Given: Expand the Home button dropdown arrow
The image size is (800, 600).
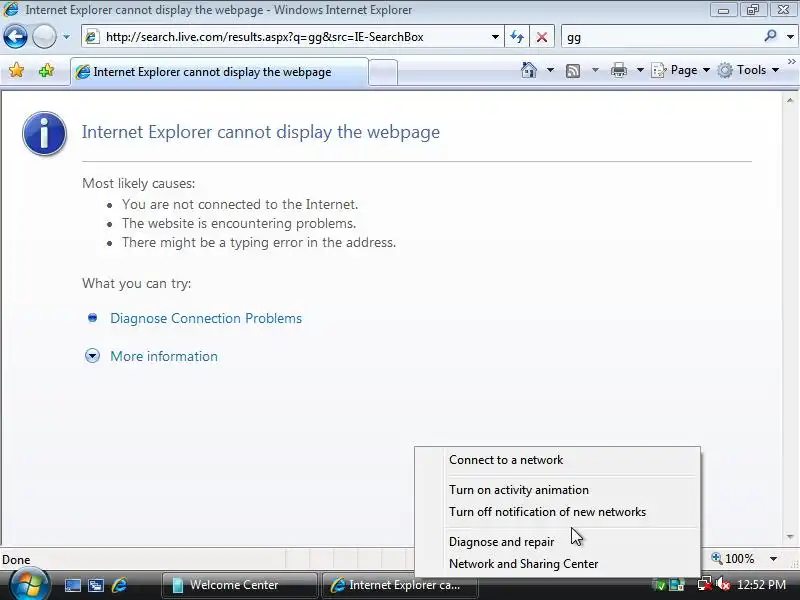Looking at the screenshot, I should tap(551, 70).
